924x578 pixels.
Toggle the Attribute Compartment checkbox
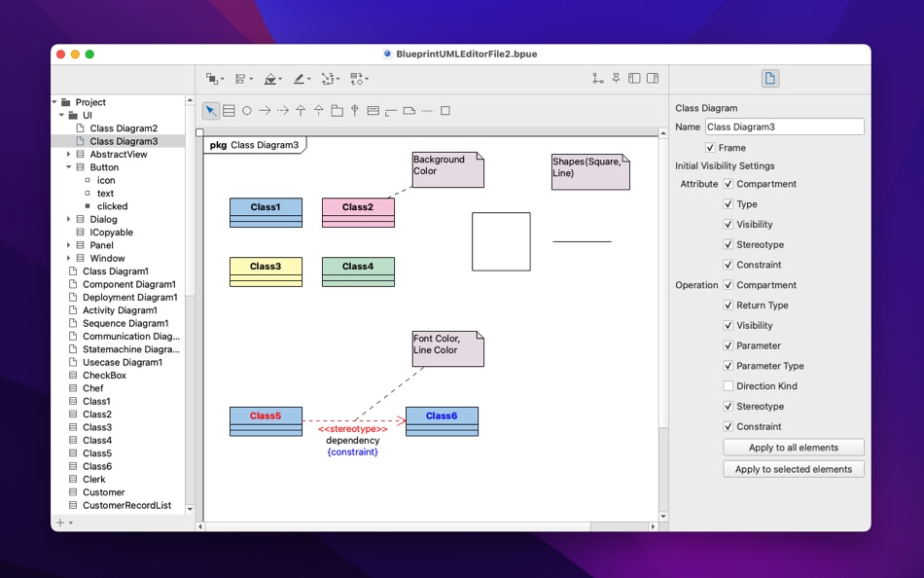point(729,184)
